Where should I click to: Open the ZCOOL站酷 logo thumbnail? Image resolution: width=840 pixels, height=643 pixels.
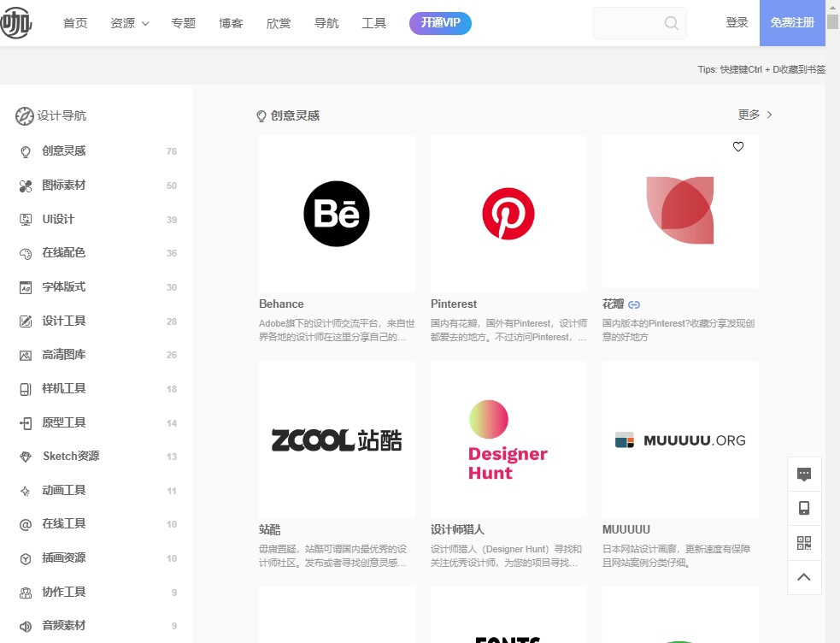point(337,439)
